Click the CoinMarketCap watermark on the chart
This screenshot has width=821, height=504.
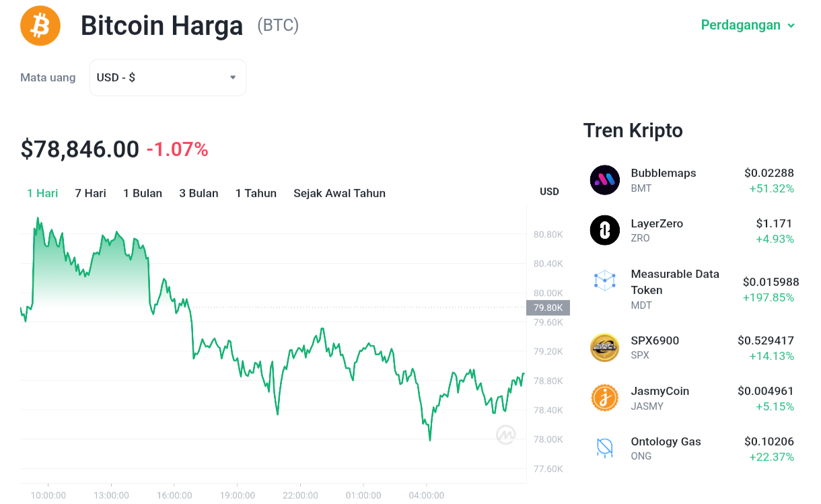pyautogui.click(x=506, y=435)
